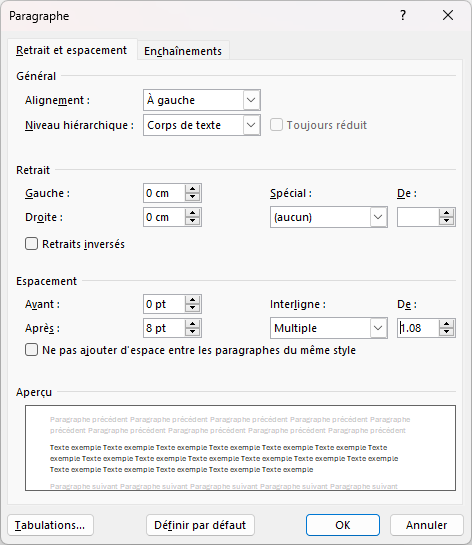
Task: Click the Interligne De field showing 1.08
Action: coord(418,328)
